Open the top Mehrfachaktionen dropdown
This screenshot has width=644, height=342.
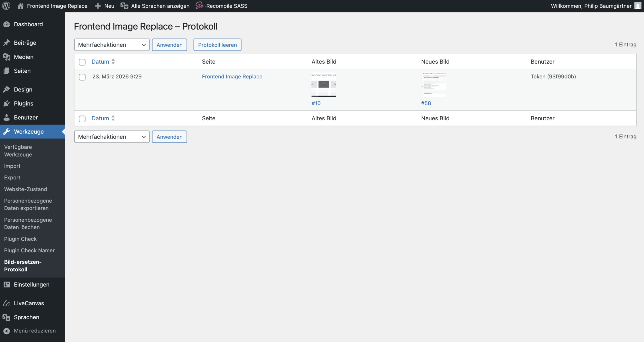[x=112, y=45]
